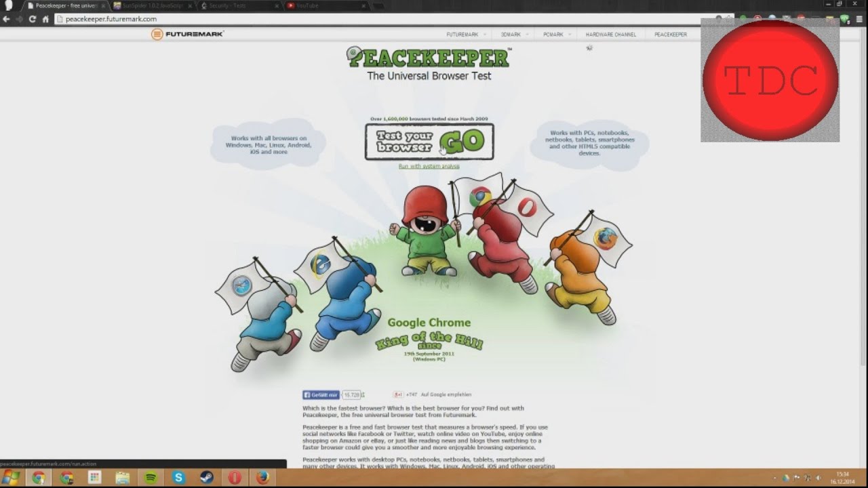
Task: Close the Security Tests tab
Action: [276, 5]
